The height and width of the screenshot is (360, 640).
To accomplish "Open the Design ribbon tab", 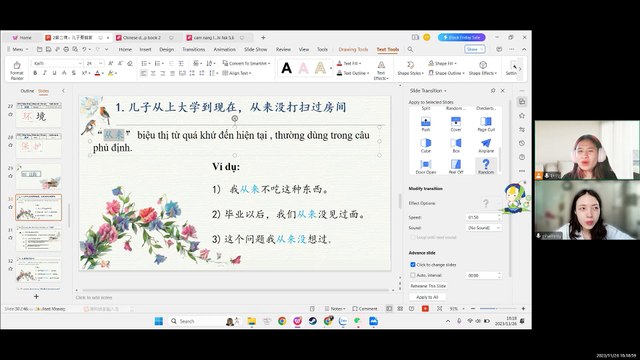I will click(x=166, y=49).
